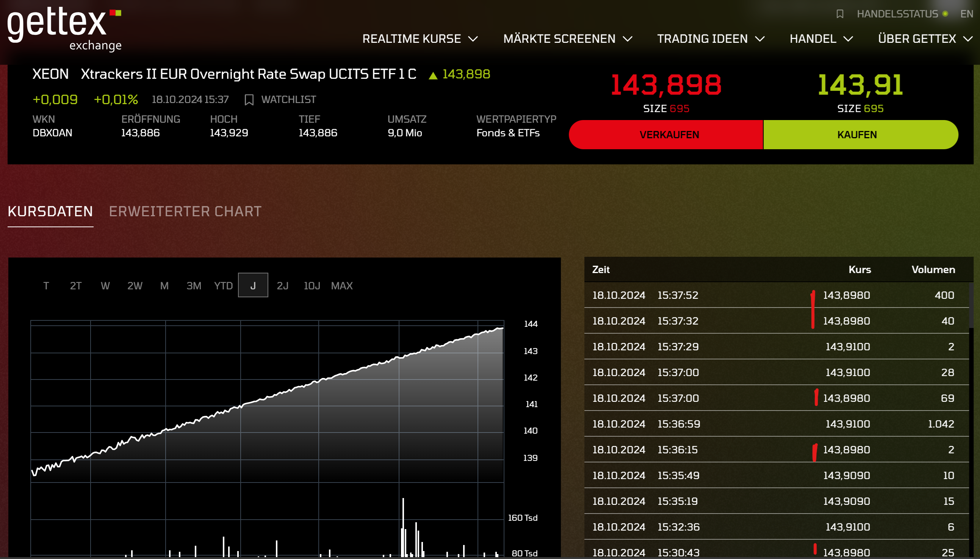Select the YTD chart range

click(223, 286)
